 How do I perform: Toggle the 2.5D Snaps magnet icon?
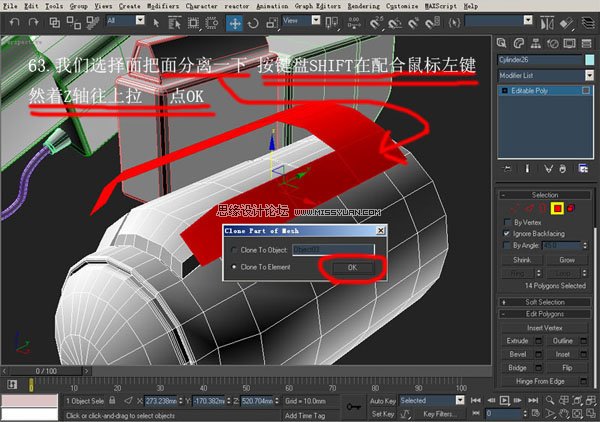click(376, 23)
